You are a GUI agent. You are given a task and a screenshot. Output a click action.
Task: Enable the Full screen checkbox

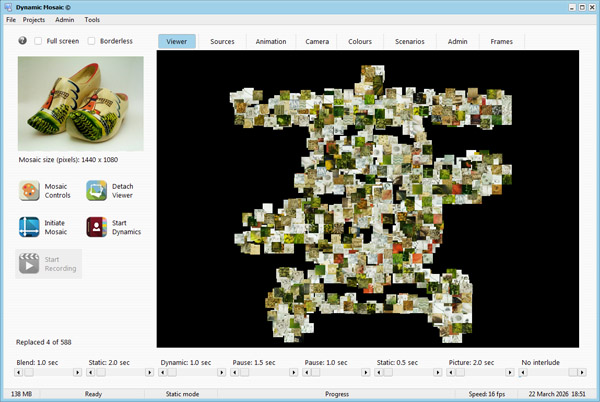pyautogui.click(x=38, y=41)
